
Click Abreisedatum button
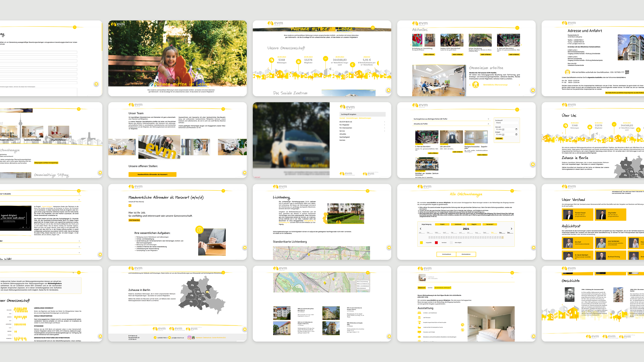pos(466,254)
